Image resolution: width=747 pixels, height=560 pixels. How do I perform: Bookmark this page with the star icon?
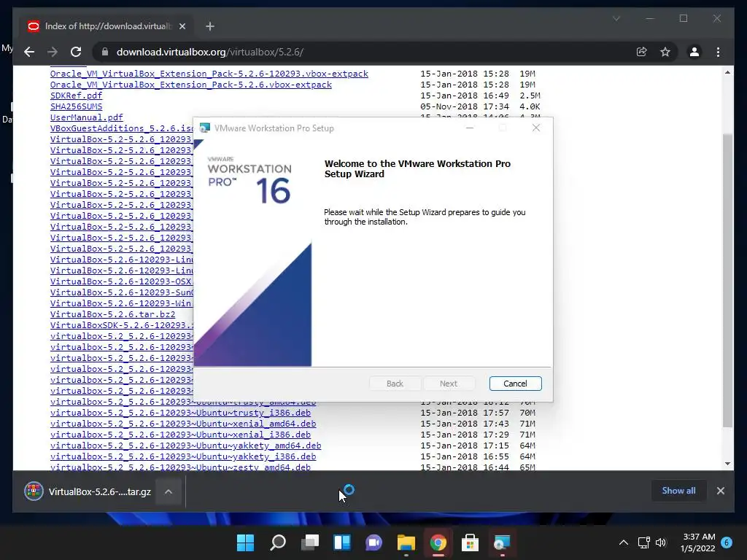[665, 52]
